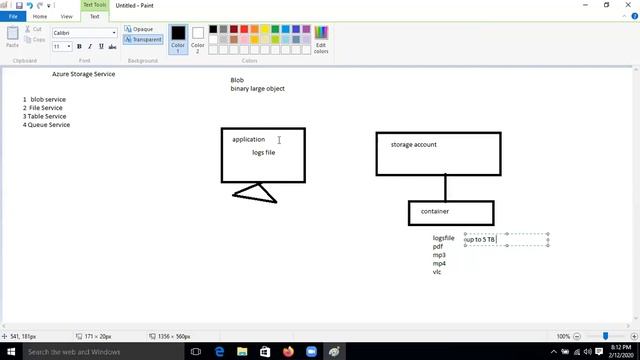Launch Microsoft Edge from taskbar

219,351
